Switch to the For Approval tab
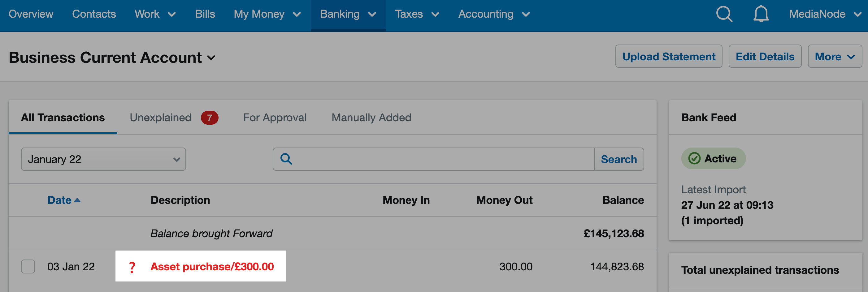 pos(275,118)
